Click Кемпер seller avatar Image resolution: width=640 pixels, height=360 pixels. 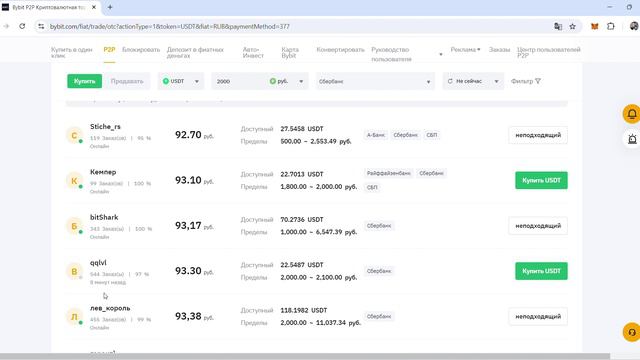74,181
